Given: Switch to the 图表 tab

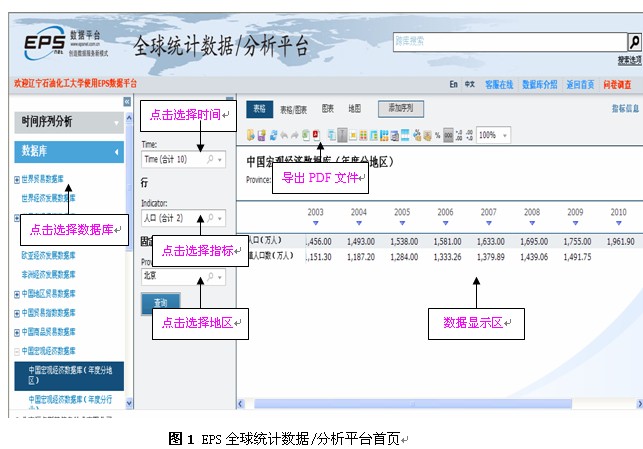Looking at the screenshot, I should (x=327, y=109).
